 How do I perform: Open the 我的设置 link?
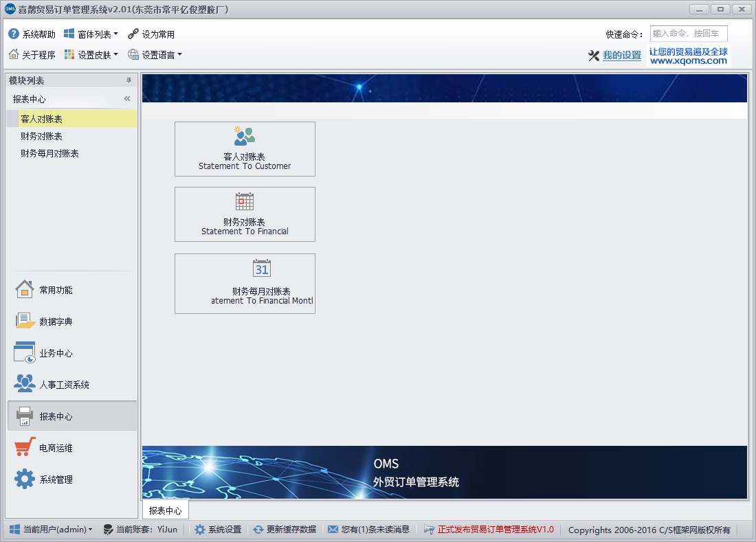coord(622,56)
